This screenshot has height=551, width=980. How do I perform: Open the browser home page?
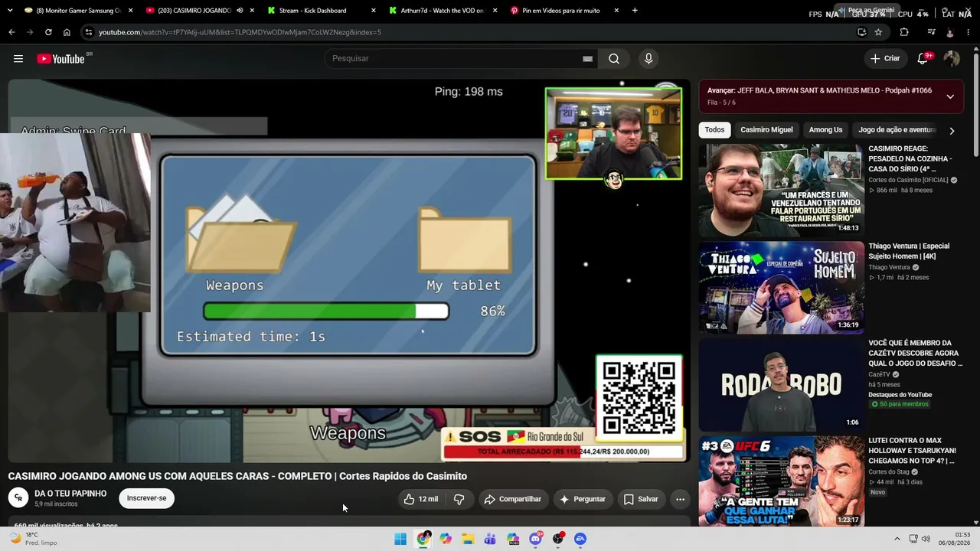click(67, 32)
